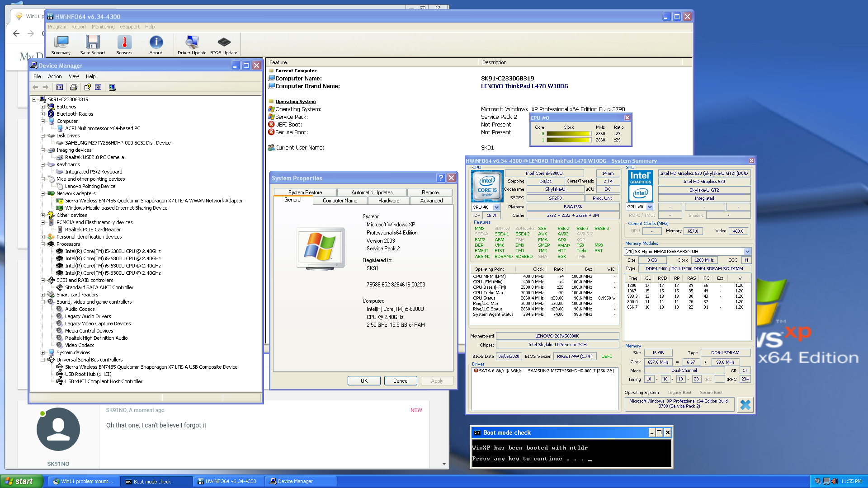The height and width of the screenshot is (488, 868).
Task: Click the question-mark Help icon in Device Manager
Action: click(88, 87)
